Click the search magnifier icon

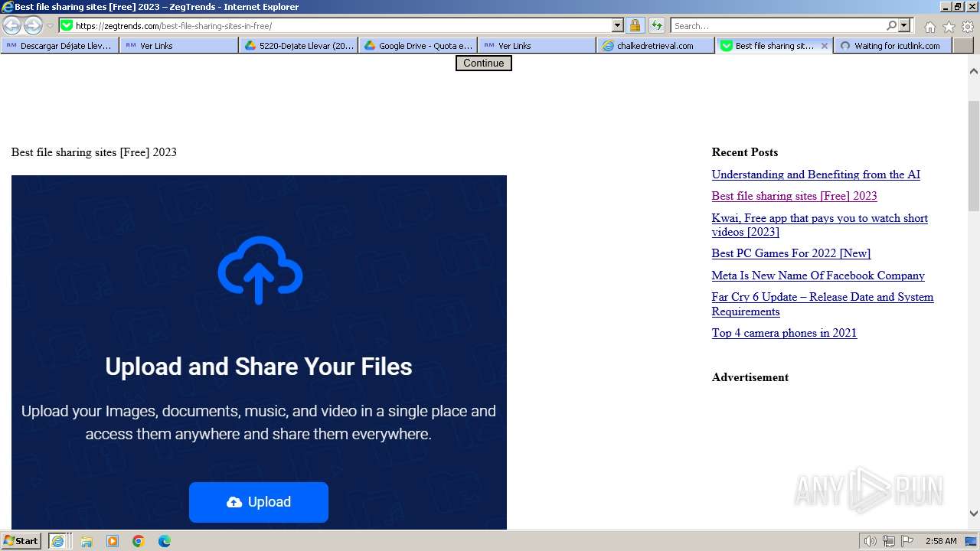point(891,25)
